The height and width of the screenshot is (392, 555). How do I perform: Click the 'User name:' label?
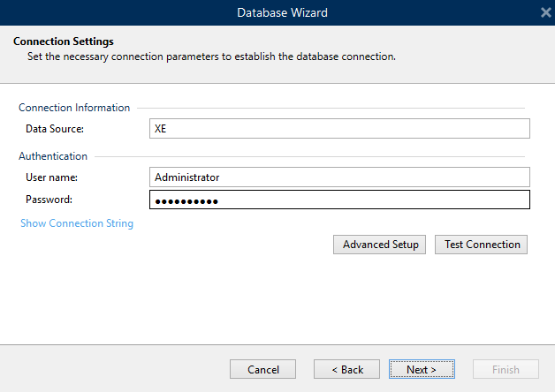click(x=52, y=177)
